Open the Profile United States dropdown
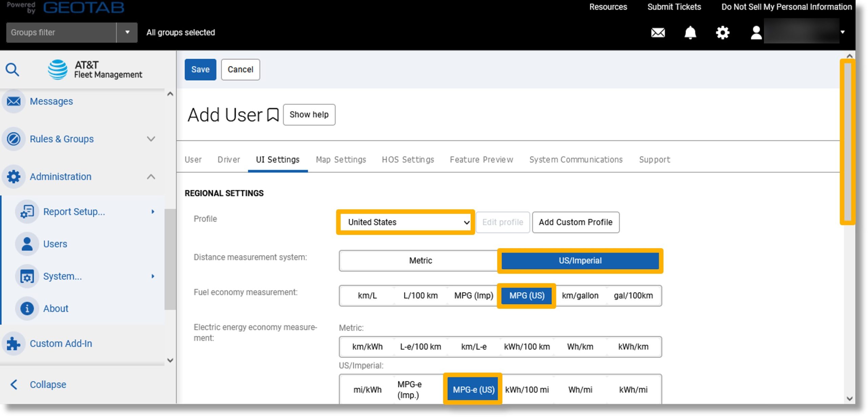Viewport: 868px width, 417px height. pyautogui.click(x=406, y=222)
